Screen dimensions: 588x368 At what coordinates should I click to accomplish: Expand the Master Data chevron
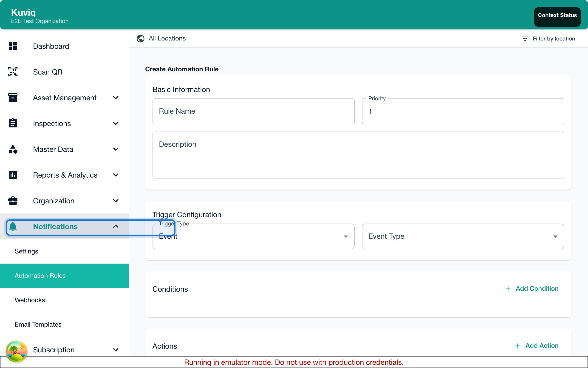pos(116,149)
